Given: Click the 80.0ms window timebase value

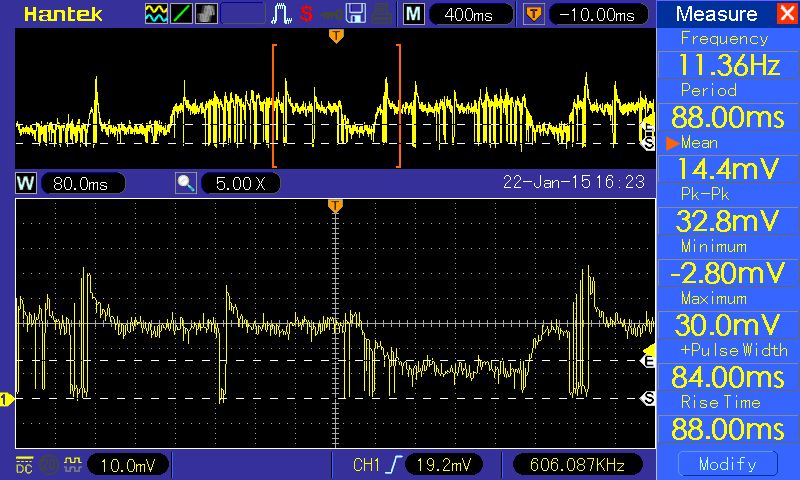Looking at the screenshot, I should coord(82,183).
